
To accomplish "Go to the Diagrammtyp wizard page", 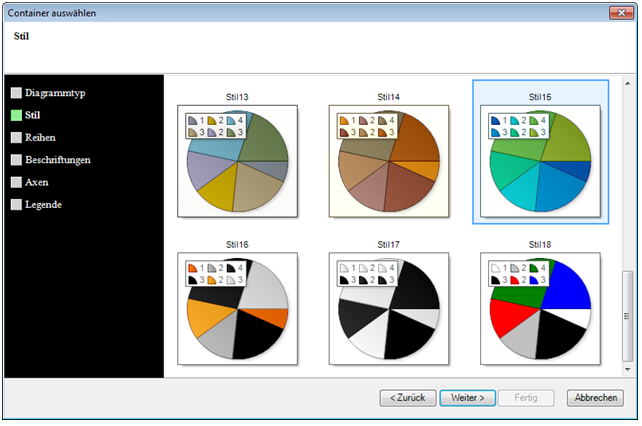I will pyautogui.click(x=55, y=93).
